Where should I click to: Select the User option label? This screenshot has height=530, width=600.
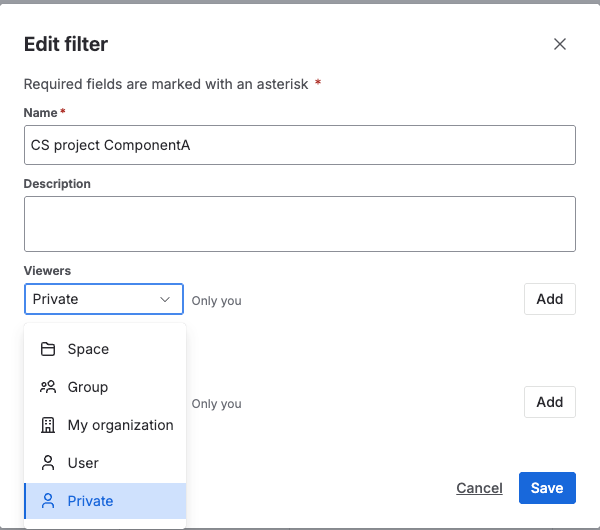(x=83, y=463)
